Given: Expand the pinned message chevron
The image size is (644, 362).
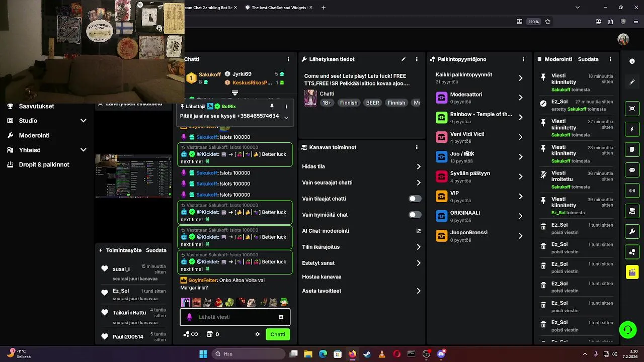Looking at the screenshot, I should pyautogui.click(x=286, y=118).
